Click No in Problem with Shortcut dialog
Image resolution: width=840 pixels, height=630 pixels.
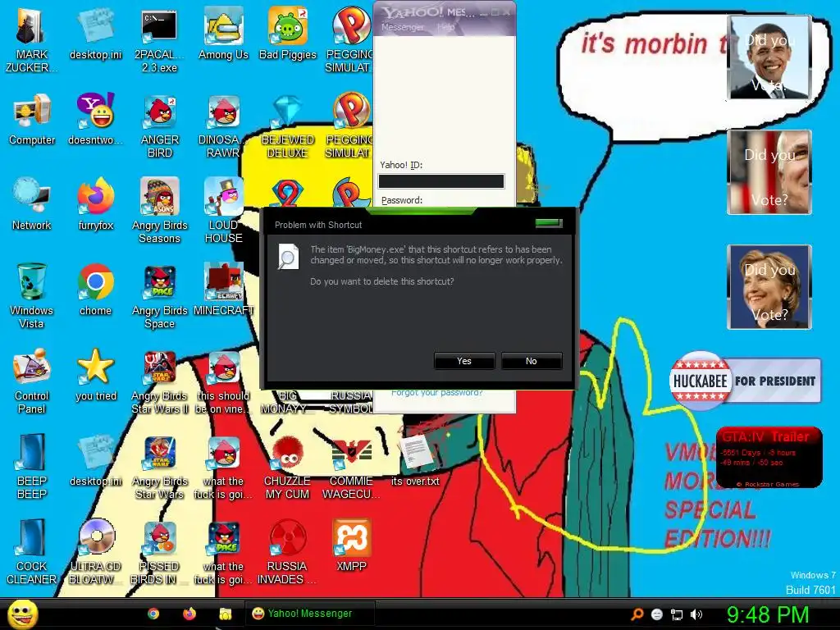(531, 361)
